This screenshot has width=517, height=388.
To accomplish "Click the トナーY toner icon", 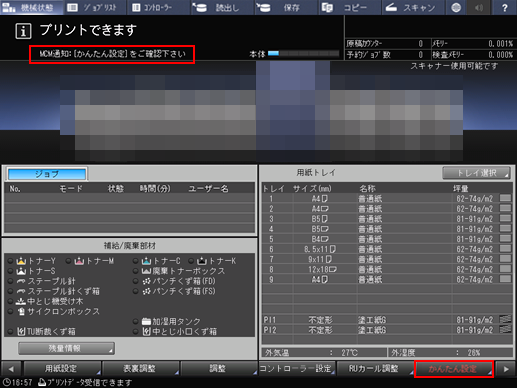I will 21,261.
